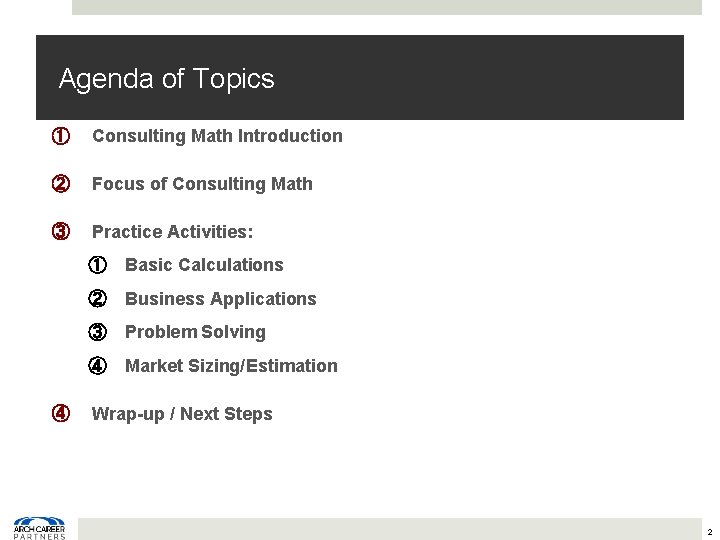Select the circled 4 bullet beside Market Sizing/Estimation

click(97, 365)
